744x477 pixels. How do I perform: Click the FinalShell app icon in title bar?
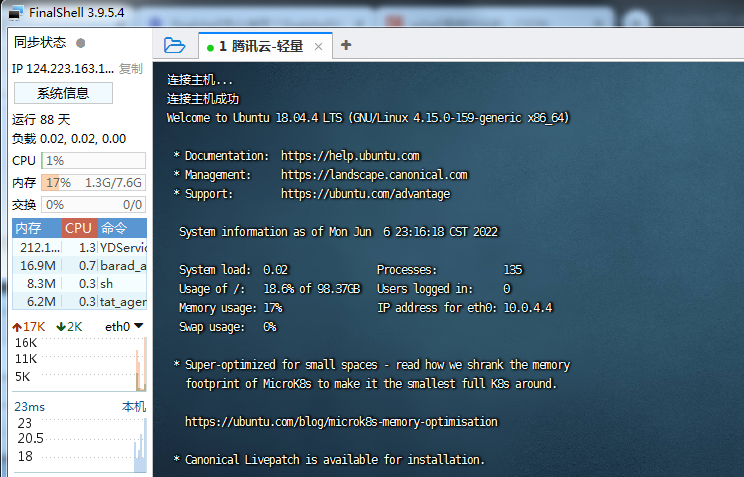(x=16, y=13)
